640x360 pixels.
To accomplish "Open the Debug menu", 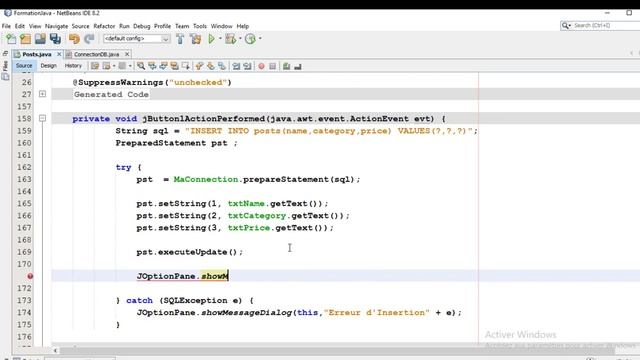I will point(142,26).
